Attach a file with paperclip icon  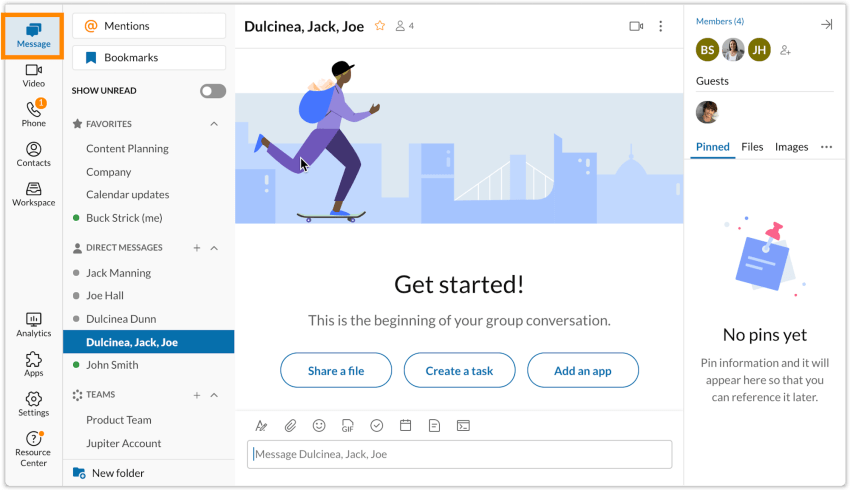(x=291, y=426)
